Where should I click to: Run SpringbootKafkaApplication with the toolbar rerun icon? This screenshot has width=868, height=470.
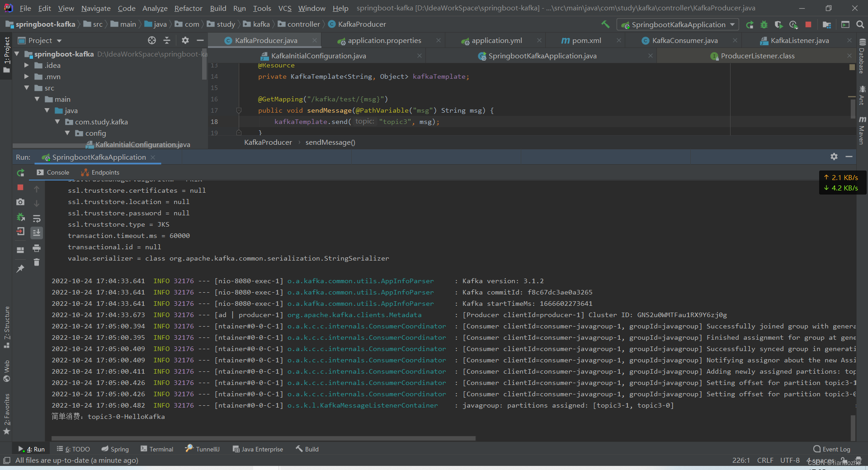[x=750, y=24]
